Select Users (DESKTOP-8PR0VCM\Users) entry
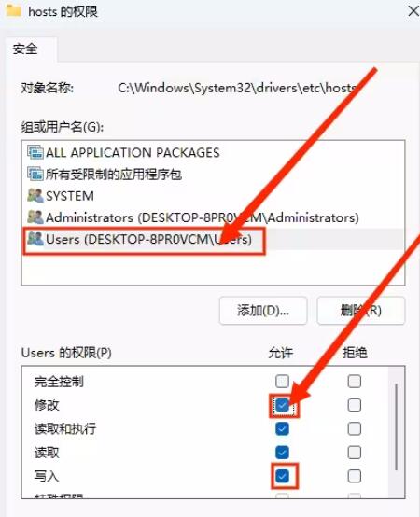Viewport: 420px width, 517px height. (213, 240)
